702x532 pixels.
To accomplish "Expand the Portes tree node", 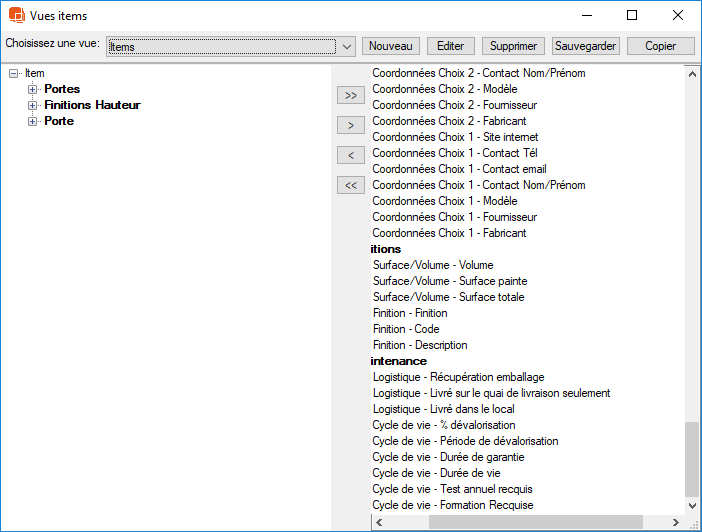I will pyautogui.click(x=33, y=89).
